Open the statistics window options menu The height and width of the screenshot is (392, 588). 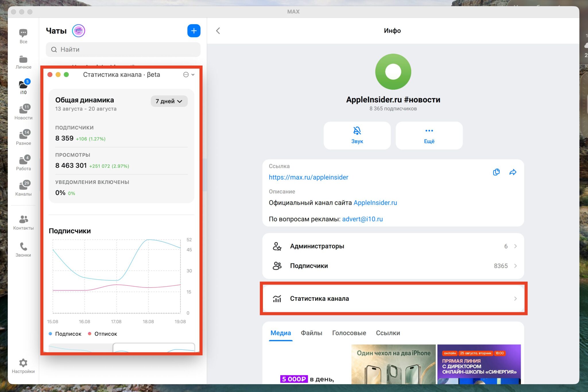(189, 75)
